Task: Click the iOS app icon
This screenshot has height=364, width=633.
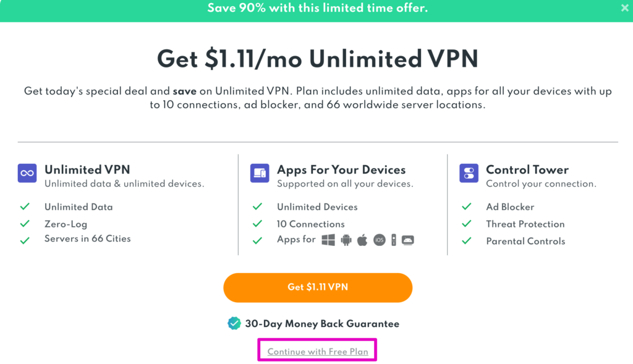Action: 379,240
